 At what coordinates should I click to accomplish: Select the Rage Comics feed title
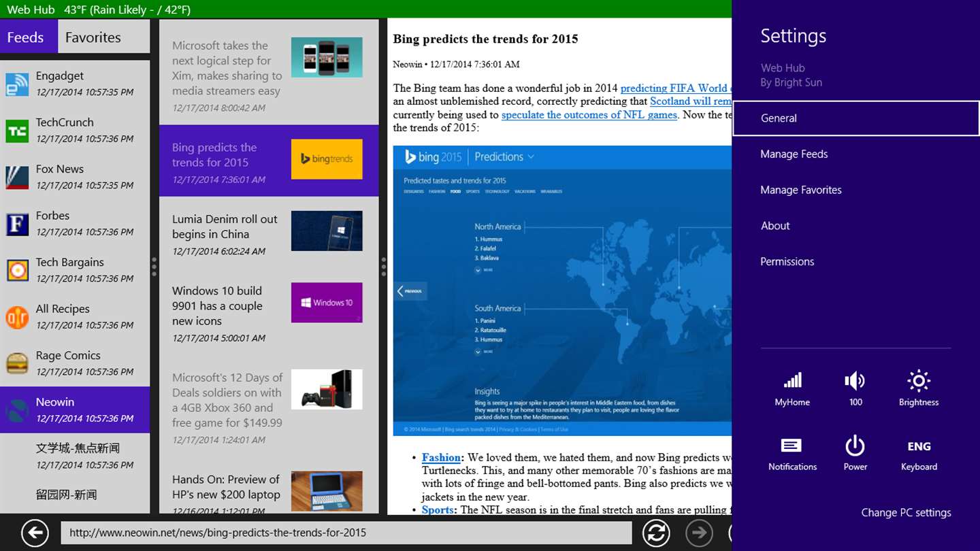68,355
